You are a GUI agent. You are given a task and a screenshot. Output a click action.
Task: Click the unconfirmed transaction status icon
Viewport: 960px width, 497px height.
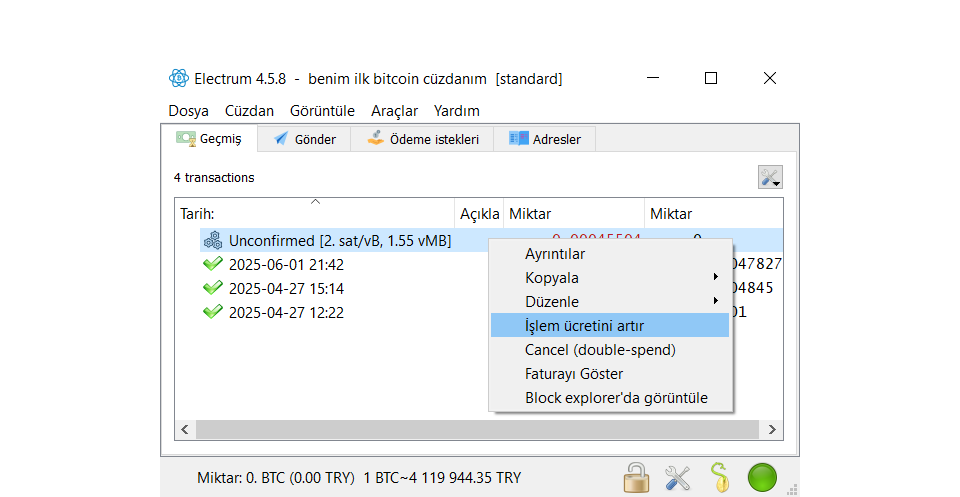(x=212, y=241)
